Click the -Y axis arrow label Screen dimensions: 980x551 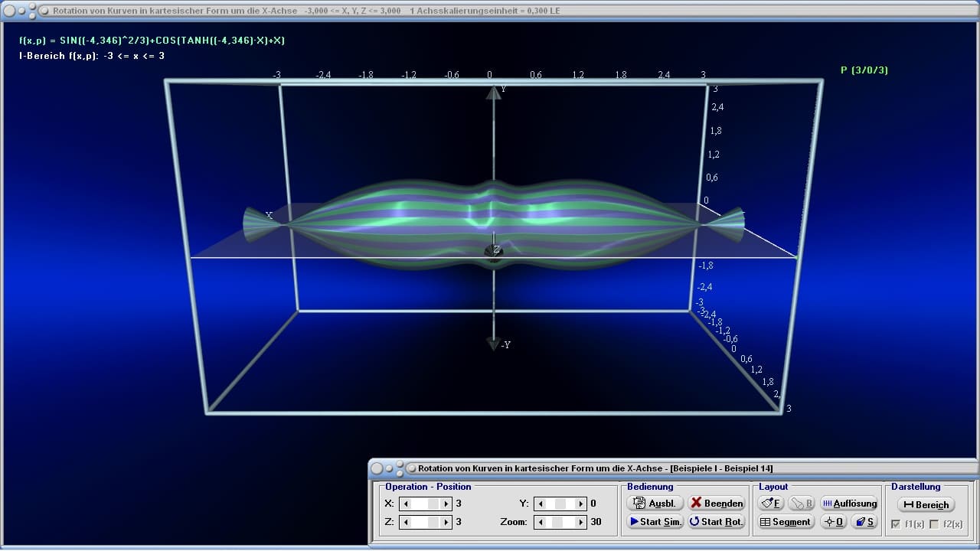[505, 345]
